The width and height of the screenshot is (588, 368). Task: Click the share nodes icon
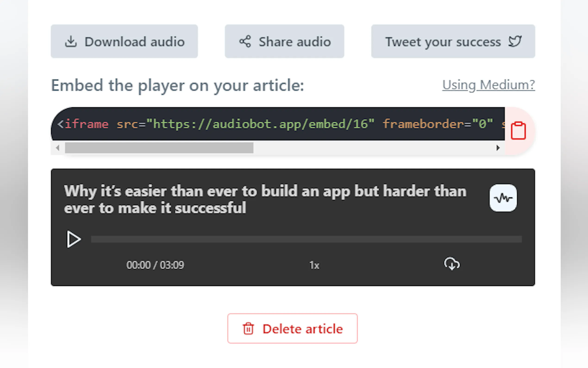(x=245, y=41)
